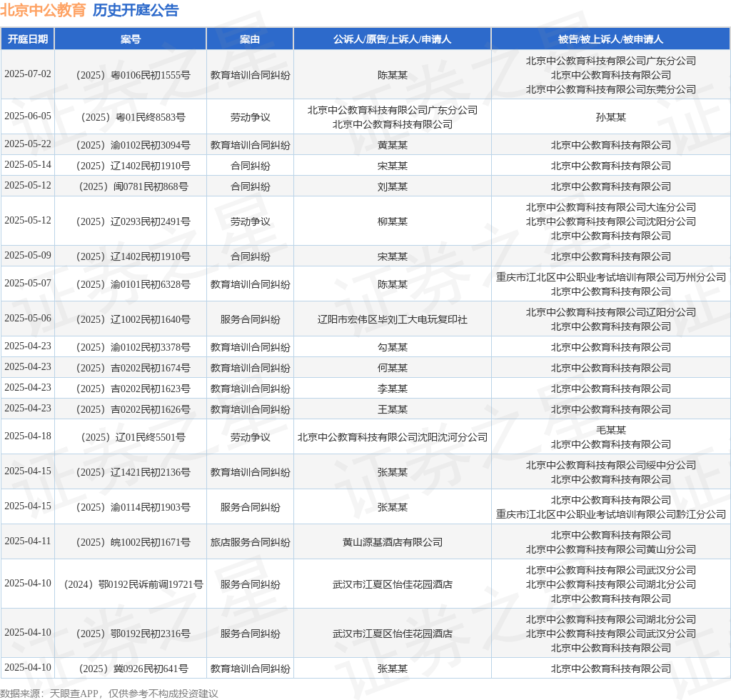Click plaintiff 北京中公教育科技有限公司沈阳沈河分公司
Screen dimensions: 731x700
pos(393,437)
